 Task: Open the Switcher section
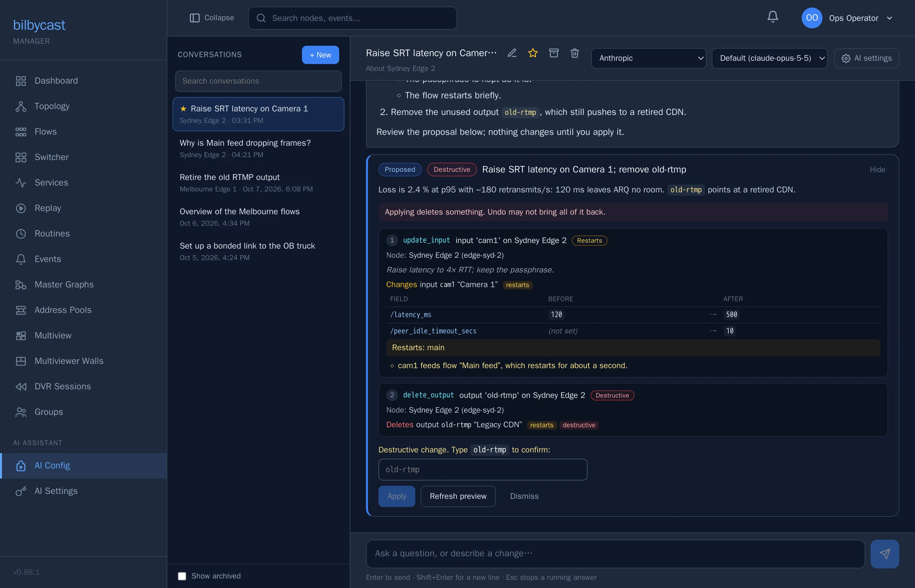83,157
